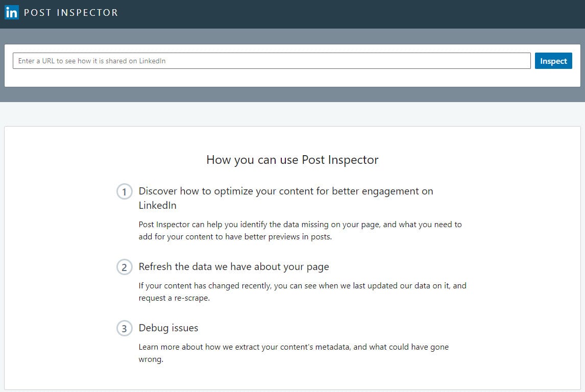Click the URL placeholder text field
This screenshot has width=585, height=392.
pos(271,60)
